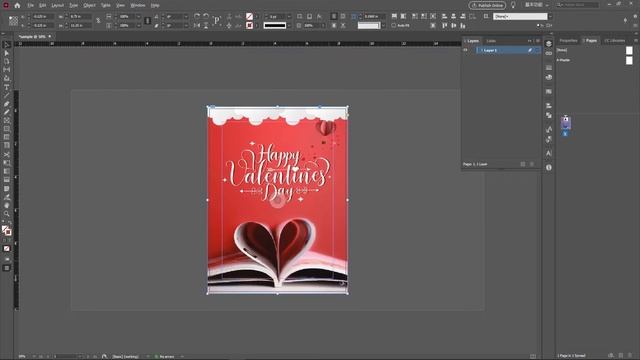Open the stroke color dropdown arrow
The height and width of the screenshot is (360, 640).
coord(256,25)
